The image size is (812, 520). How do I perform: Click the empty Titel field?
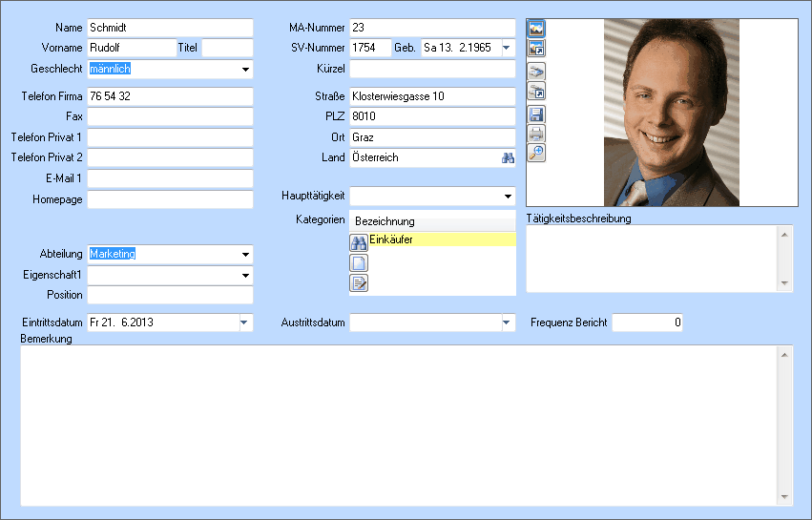tap(227, 48)
